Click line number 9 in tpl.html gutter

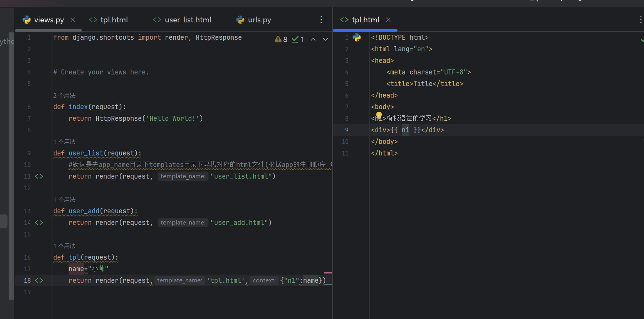(x=347, y=130)
